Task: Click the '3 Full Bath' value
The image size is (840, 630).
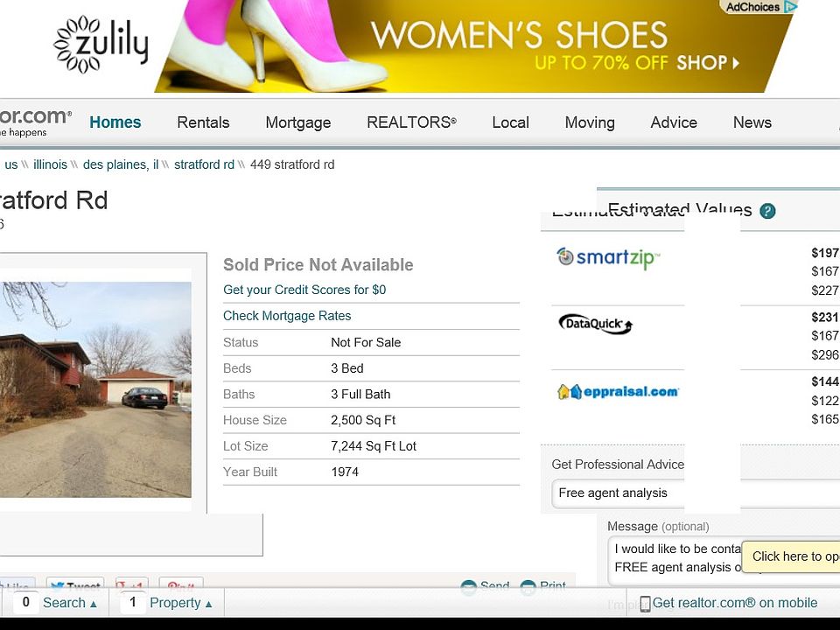Action: point(360,395)
